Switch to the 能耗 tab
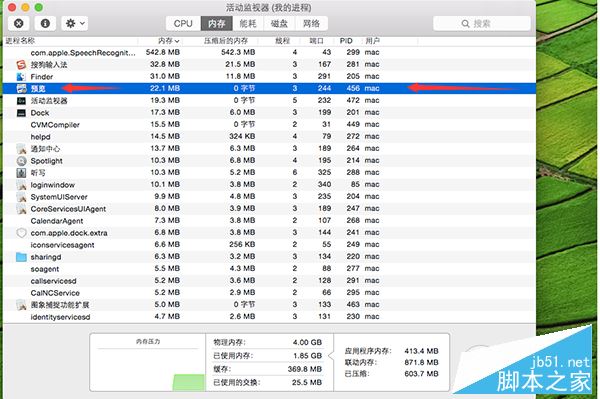 (248, 23)
